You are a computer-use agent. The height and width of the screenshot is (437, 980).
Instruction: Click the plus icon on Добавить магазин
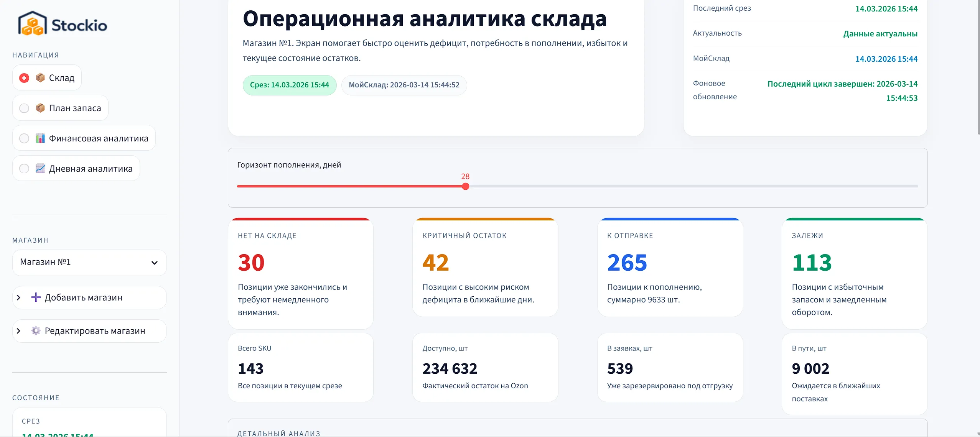tap(36, 297)
